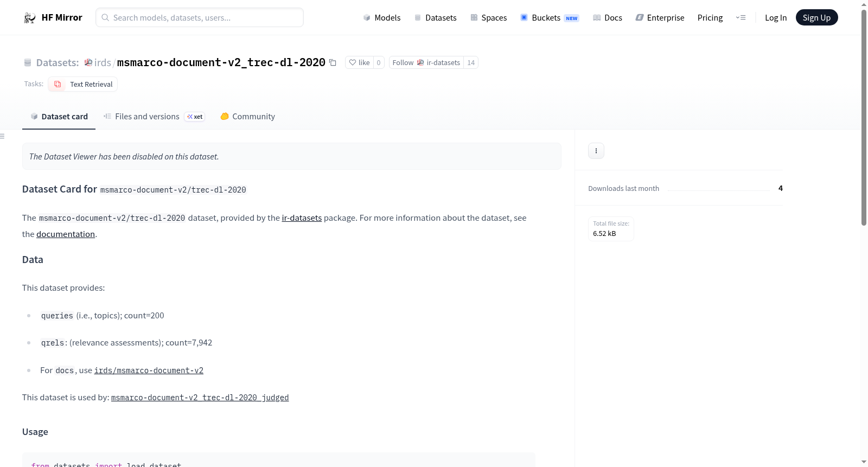Toggle the table of contents sidebar icon
Image resolution: width=868 pixels, height=467 pixels.
click(x=2, y=136)
